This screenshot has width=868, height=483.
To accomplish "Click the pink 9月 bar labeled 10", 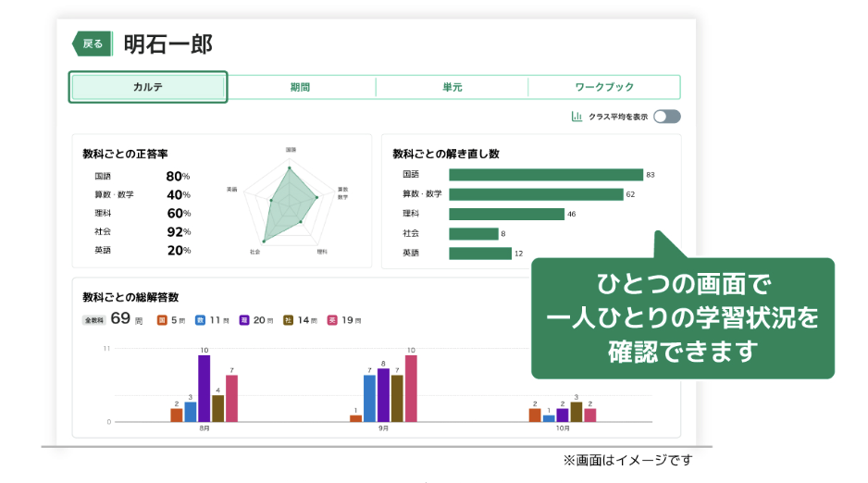I will 411,388.
